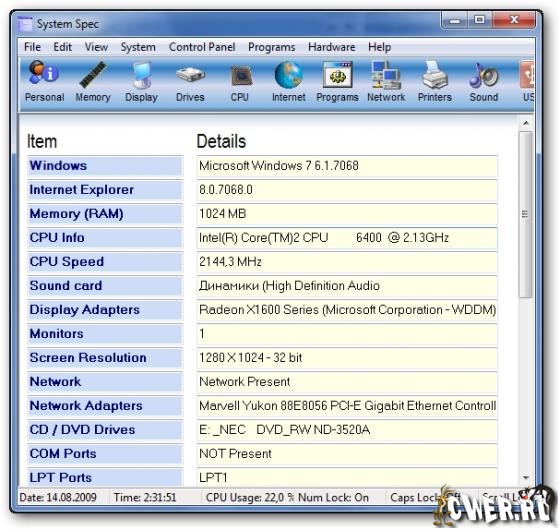The image size is (560, 530).
Task: Open the Personal info toolbar icon
Action: [x=44, y=81]
